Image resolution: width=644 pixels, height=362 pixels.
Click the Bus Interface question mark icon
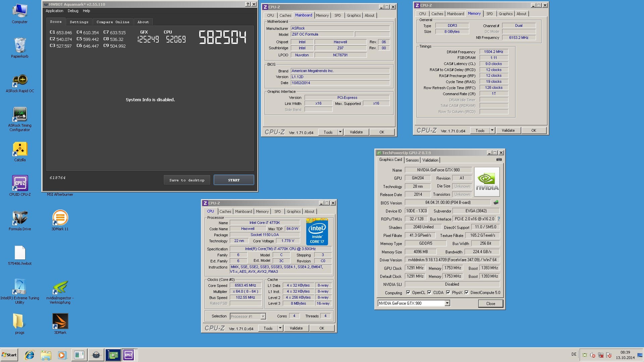coord(499,219)
